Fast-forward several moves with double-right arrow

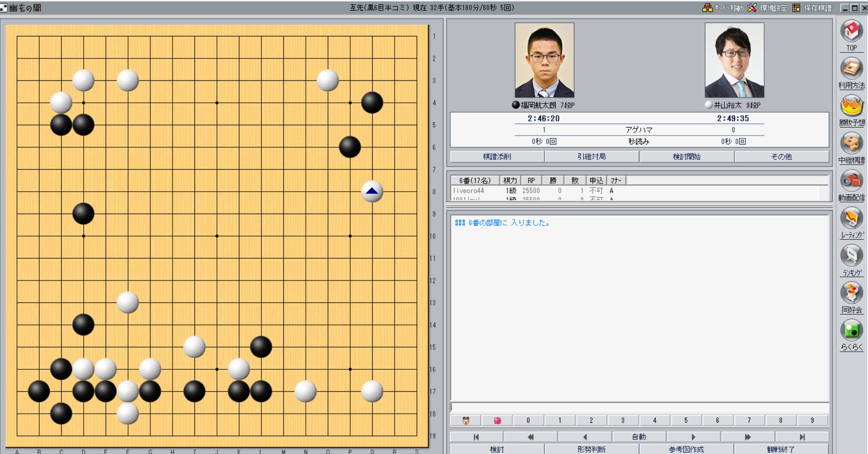tap(747, 437)
